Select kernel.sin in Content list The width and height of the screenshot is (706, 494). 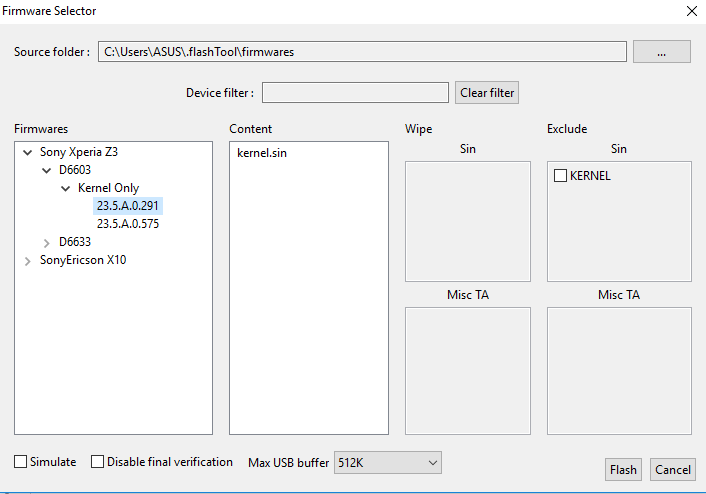[x=262, y=153]
